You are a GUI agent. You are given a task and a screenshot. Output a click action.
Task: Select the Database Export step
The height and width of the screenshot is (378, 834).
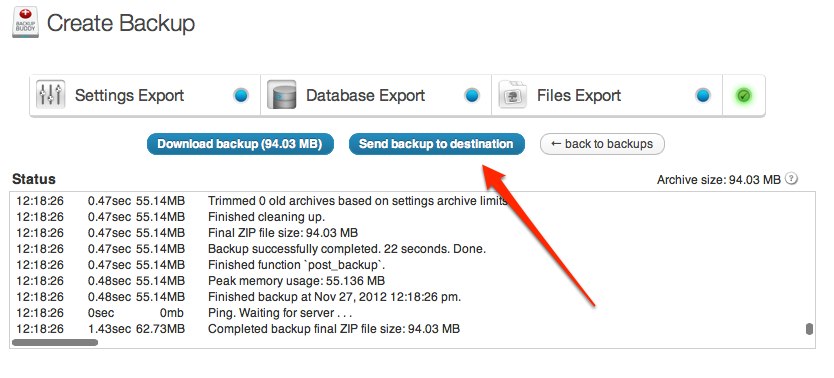click(376, 95)
